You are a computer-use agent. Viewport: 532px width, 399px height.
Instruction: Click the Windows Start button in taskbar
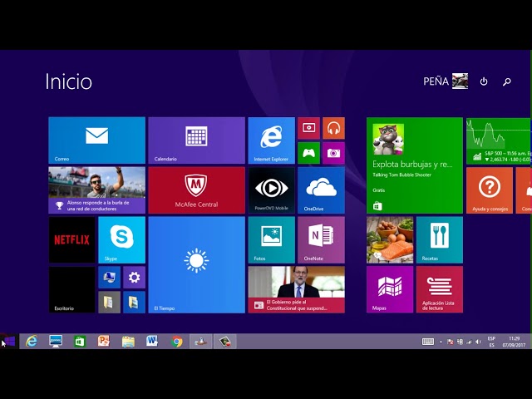coord(9,341)
